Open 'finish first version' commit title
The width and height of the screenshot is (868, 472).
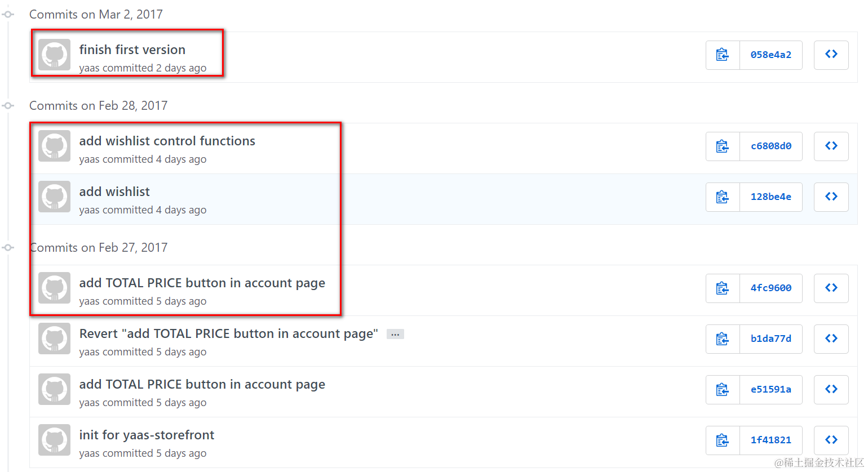[x=132, y=50]
